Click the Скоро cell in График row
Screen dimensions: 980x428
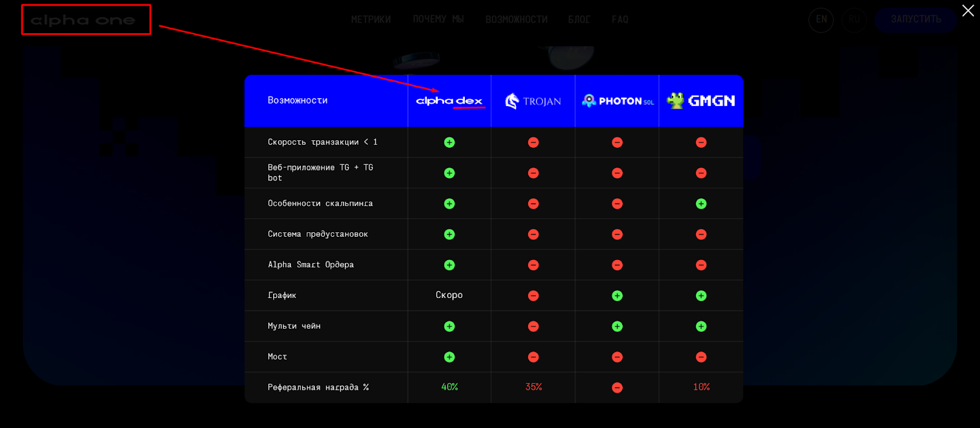pos(449,295)
